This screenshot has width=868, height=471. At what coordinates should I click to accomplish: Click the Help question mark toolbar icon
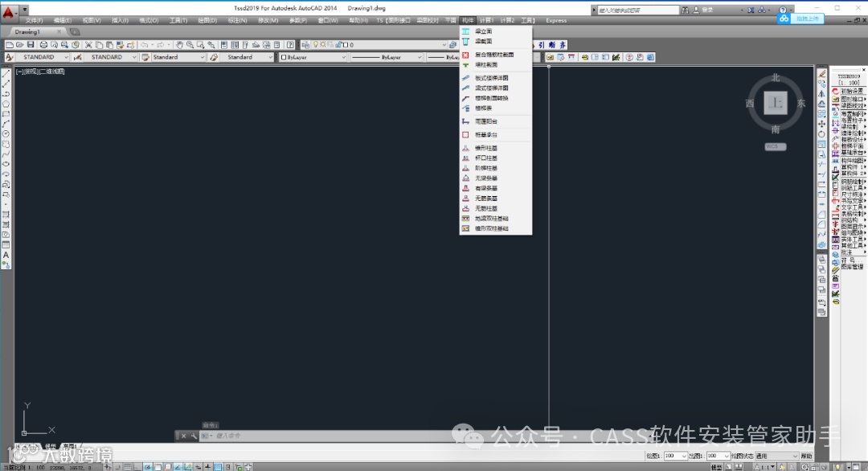(x=290, y=45)
